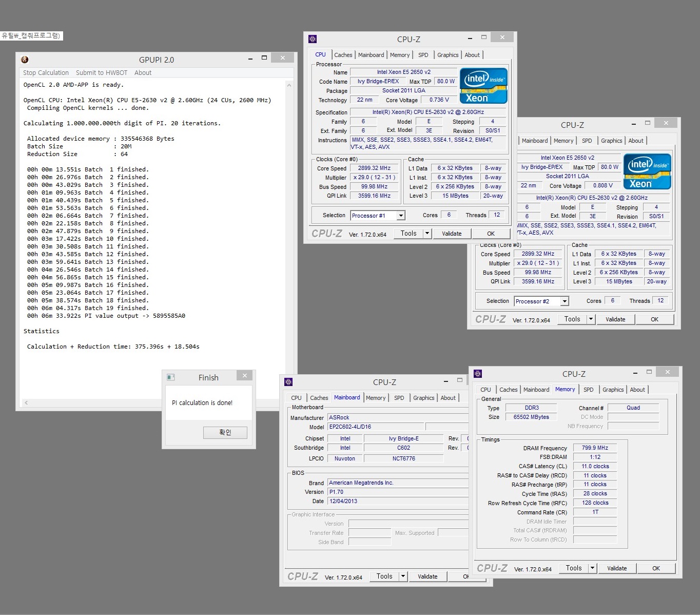
Task: Click Validate in Mainboard CPU-Z window
Action: pyautogui.click(x=427, y=576)
